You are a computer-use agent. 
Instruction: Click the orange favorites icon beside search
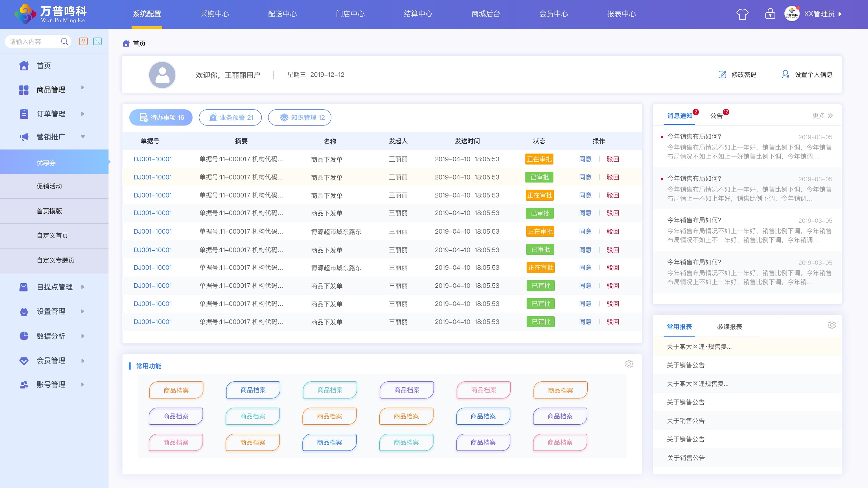click(83, 41)
